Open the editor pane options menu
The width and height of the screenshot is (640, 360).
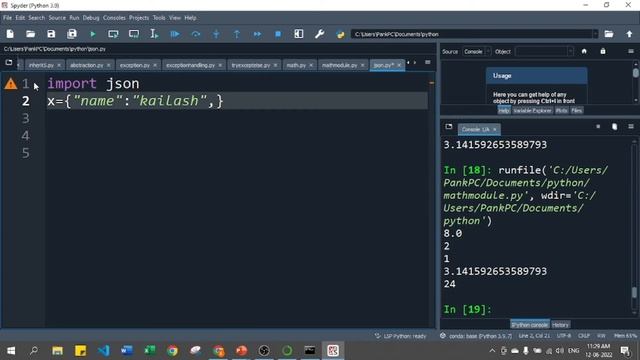(428, 62)
